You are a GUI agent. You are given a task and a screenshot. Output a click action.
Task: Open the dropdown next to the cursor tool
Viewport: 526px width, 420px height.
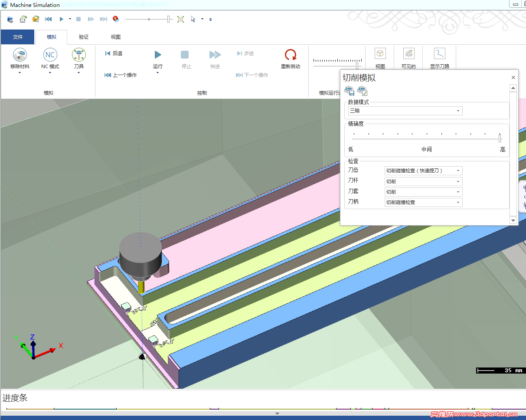[x=202, y=19]
